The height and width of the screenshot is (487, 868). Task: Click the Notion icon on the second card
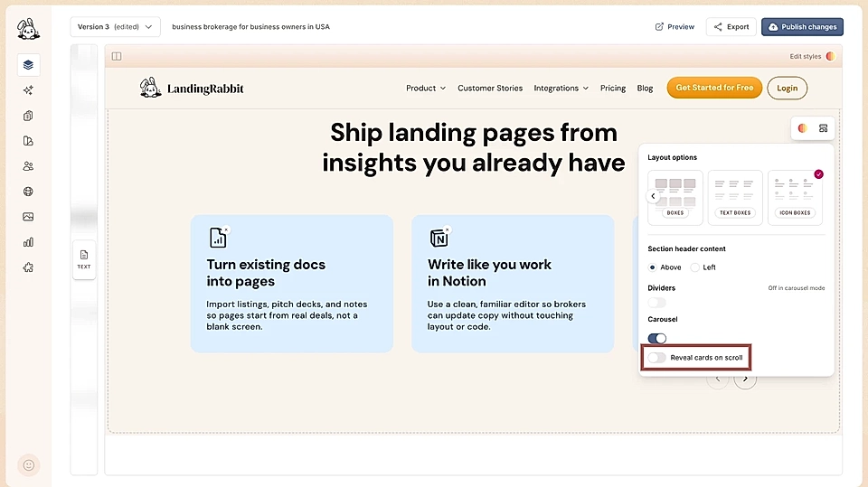[x=439, y=238]
